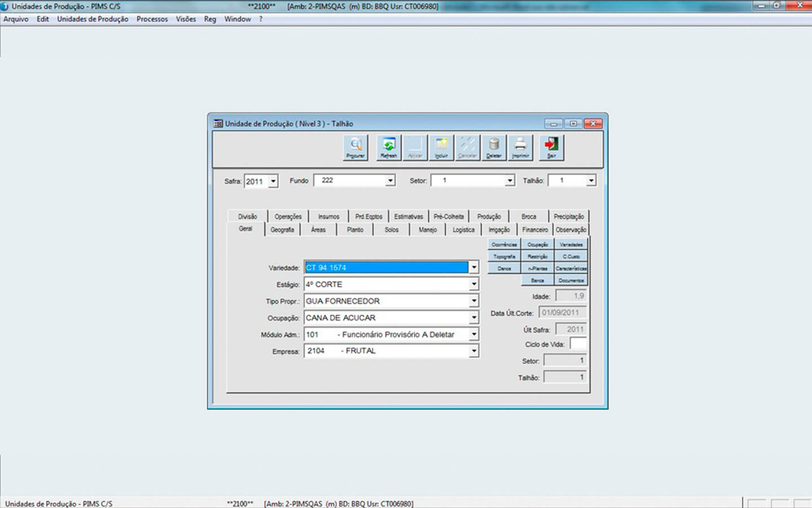Open the Variedade dropdown arrow
Image resolution: width=812 pixels, height=508 pixels.
click(474, 268)
